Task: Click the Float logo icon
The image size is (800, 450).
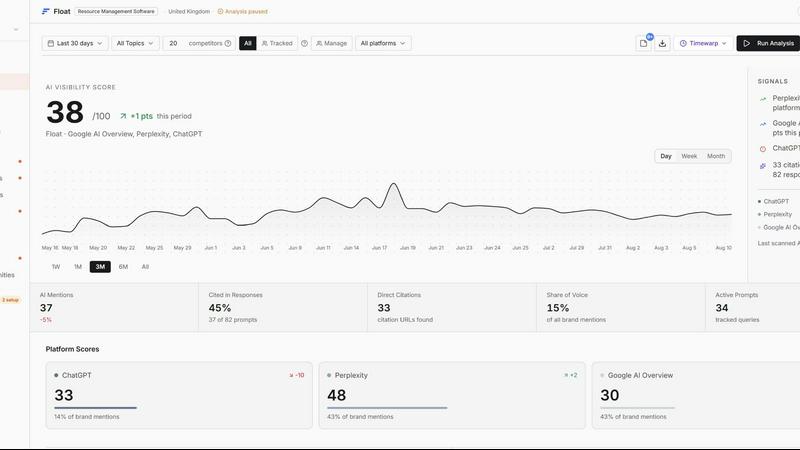Action: click(x=45, y=11)
